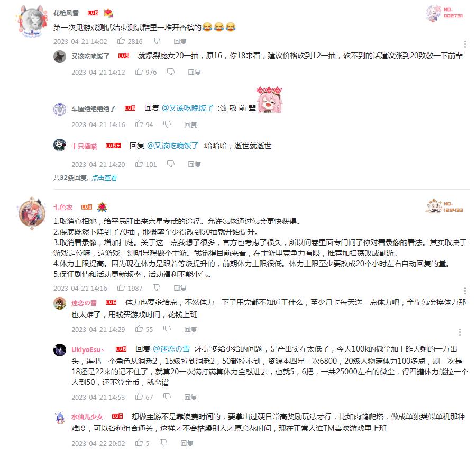The width and height of the screenshot is (476, 450).
Task: Dislike 花枪风雪's top comment
Action: pos(157,41)
